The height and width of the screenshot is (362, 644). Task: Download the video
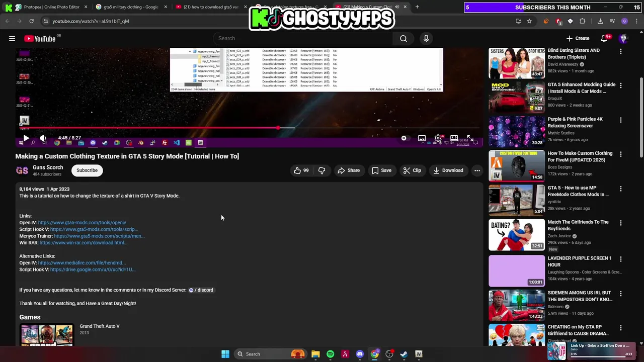448,170
